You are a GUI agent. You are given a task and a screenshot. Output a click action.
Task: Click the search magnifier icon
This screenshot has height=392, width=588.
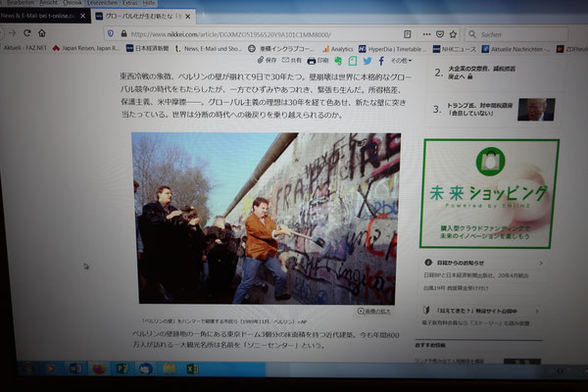(x=472, y=34)
